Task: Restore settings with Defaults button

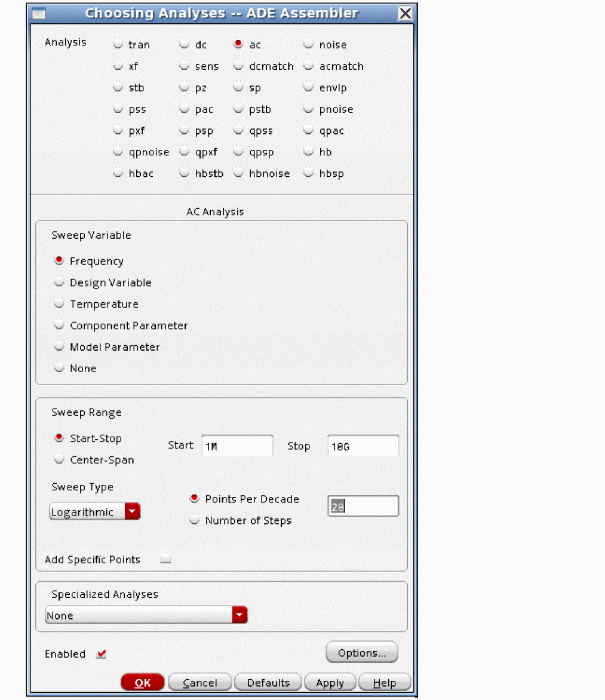Action: [x=268, y=683]
